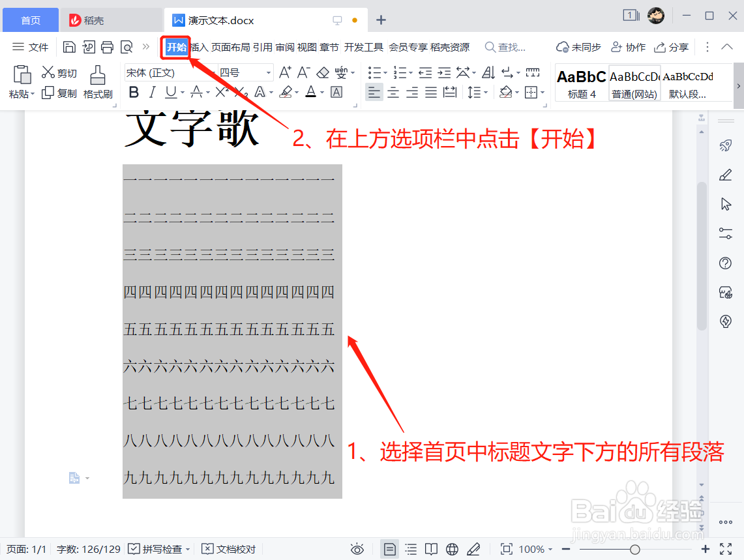Click the zoom slider handle
This screenshot has width=744, height=560.
pyautogui.click(x=635, y=550)
